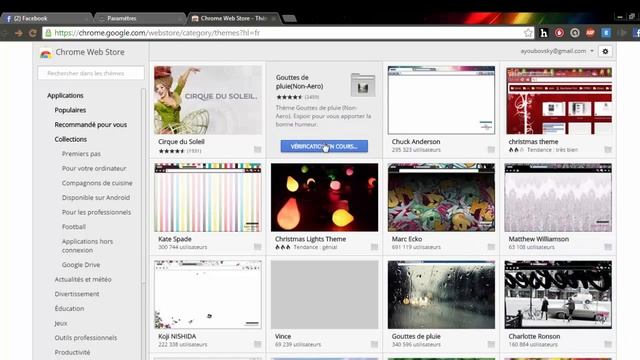
Task: Open the Collections section
Action: click(71, 139)
